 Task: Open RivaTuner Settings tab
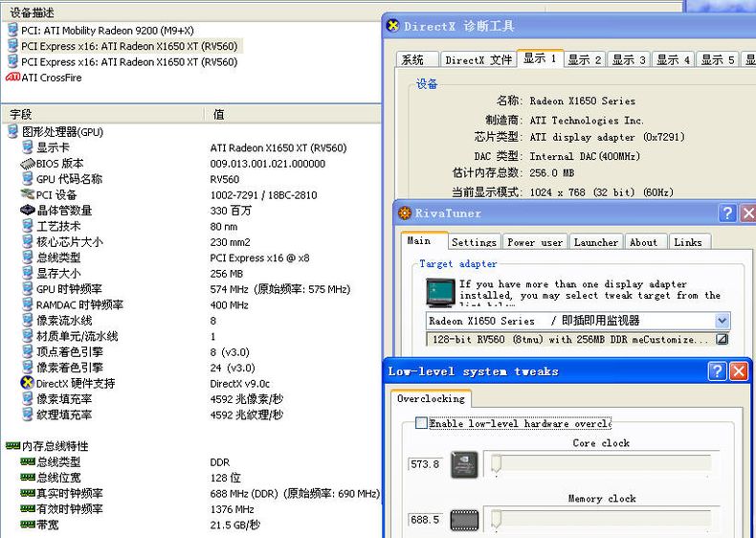pos(474,242)
